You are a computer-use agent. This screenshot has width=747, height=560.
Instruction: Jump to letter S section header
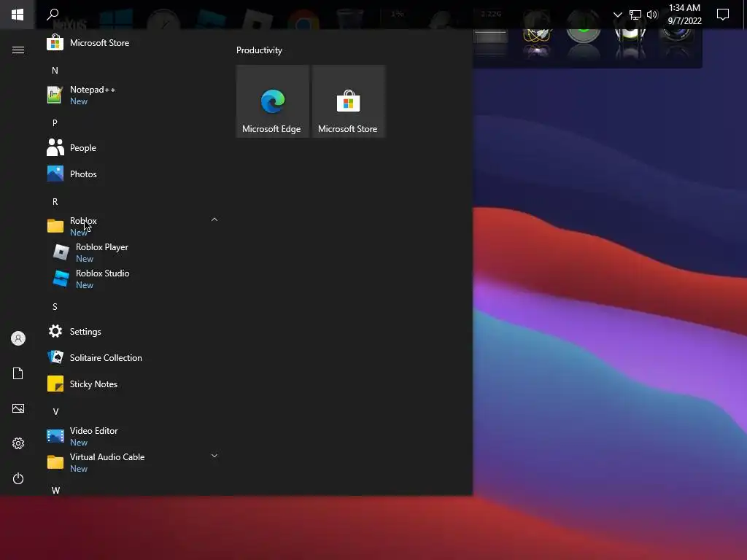click(55, 307)
